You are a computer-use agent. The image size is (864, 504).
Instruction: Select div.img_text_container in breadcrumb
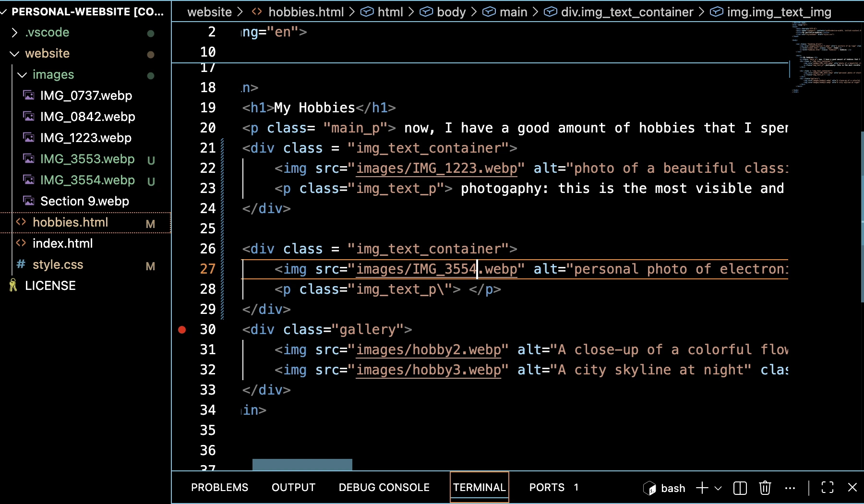tap(627, 12)
